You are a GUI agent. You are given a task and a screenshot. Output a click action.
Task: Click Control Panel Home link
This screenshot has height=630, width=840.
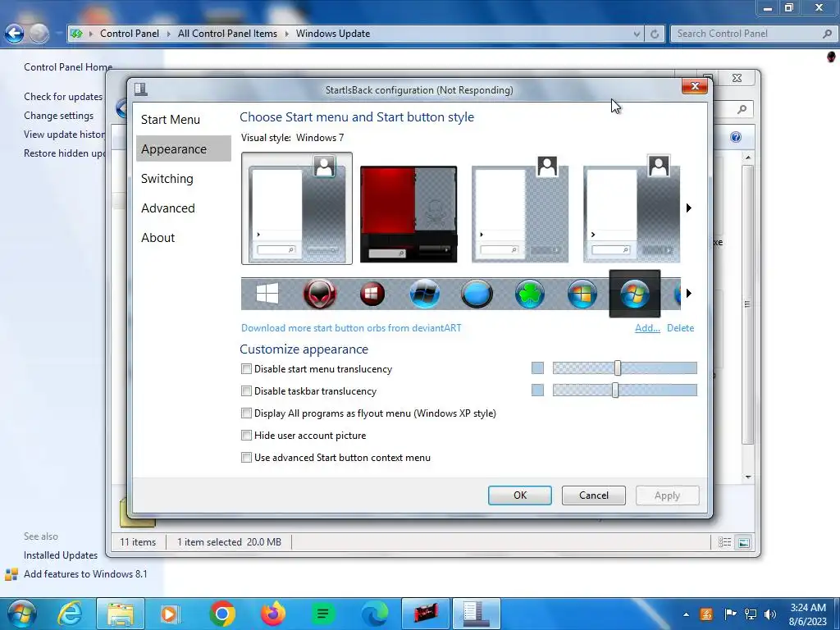[x=68, y=67]
